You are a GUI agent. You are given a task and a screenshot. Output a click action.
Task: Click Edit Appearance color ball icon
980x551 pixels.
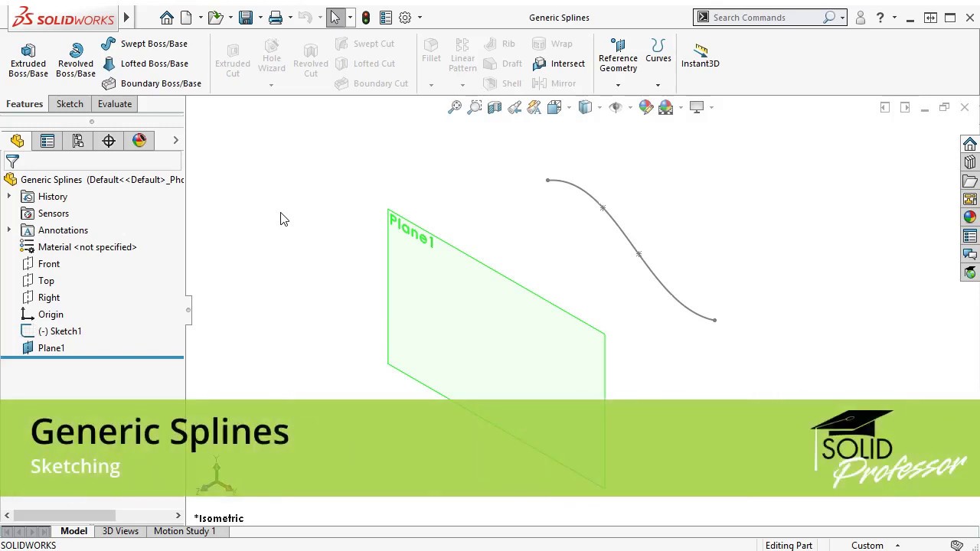[x=645, y=107]
